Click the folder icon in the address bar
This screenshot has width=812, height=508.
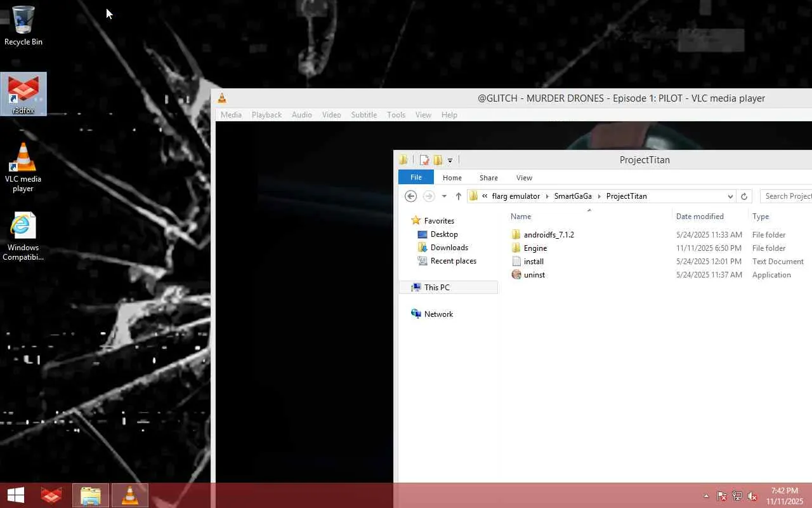click(x=473, y=196)
